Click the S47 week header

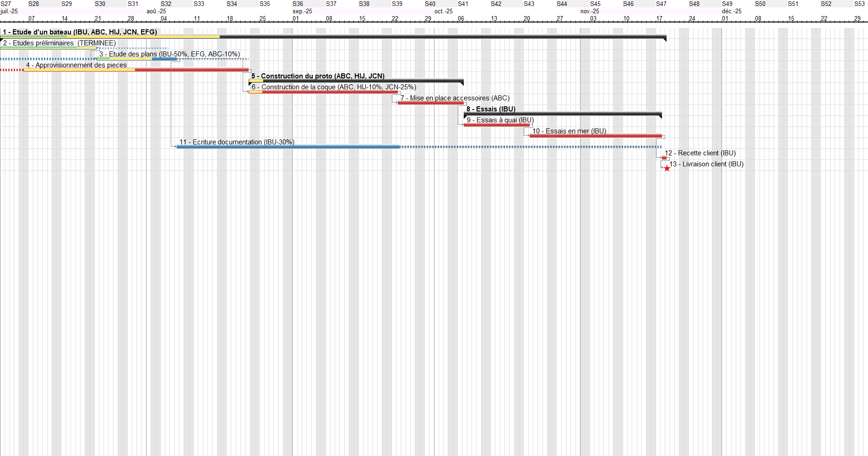[x=661, y=4]
